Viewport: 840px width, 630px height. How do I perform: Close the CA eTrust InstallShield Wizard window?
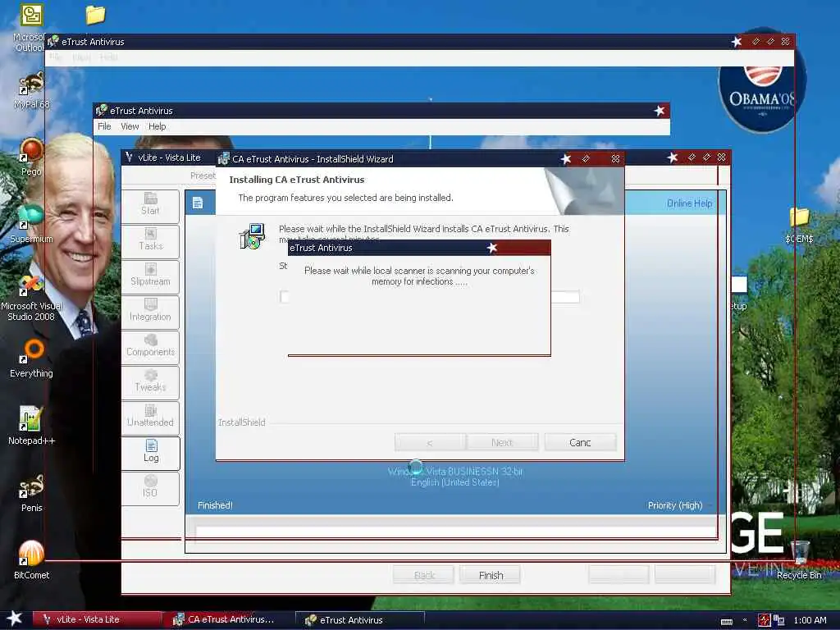coord(615,158)
